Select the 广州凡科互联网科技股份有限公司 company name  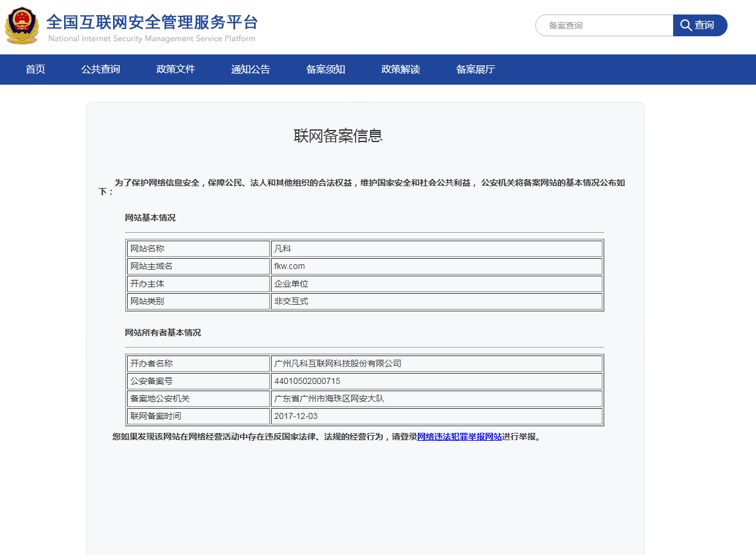click(338, 363)
